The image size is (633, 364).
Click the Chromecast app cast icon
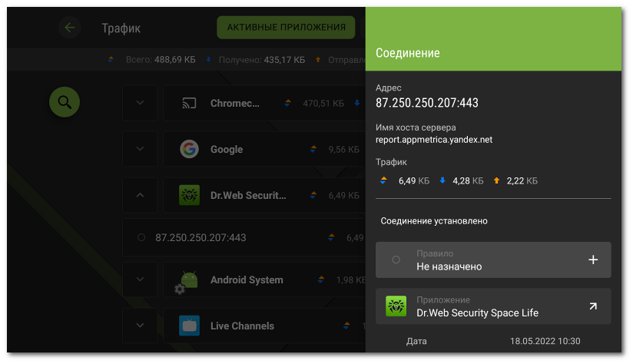coord(189,104)
